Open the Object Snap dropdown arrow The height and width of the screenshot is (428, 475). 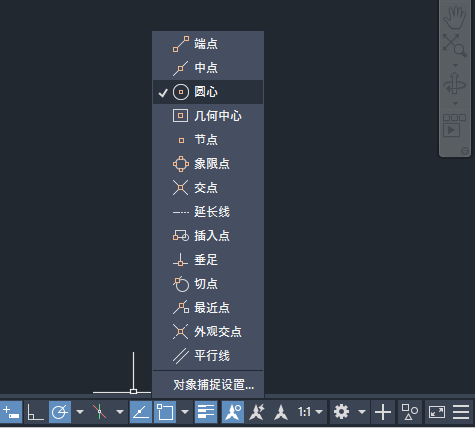point(185,412)
